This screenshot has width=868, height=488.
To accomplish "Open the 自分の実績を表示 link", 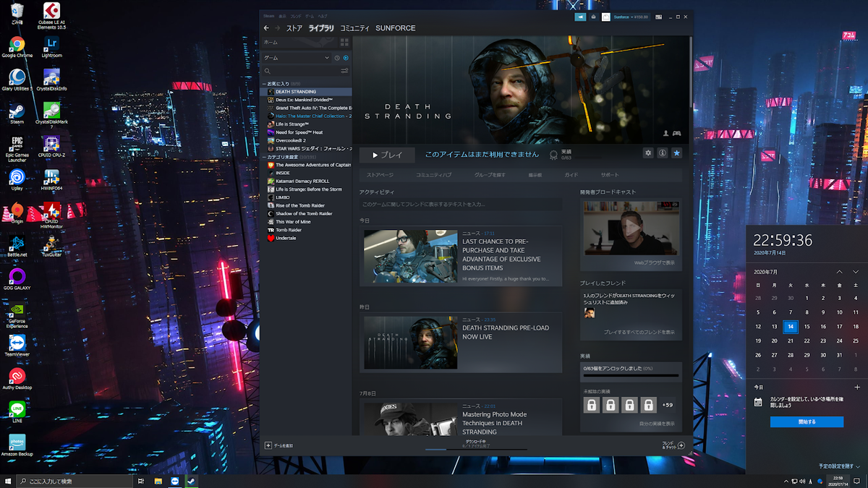I will click(x=657, y=424).
